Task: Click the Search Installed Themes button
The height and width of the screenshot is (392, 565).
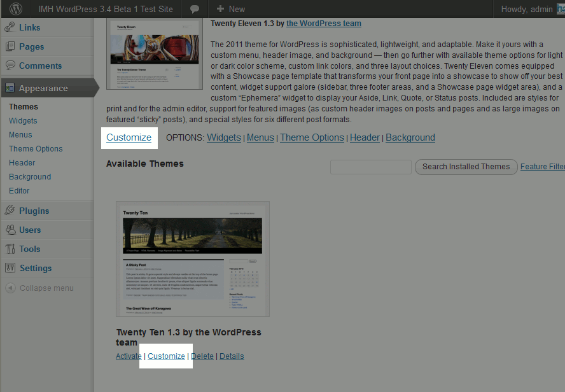Action: [466, 167]
